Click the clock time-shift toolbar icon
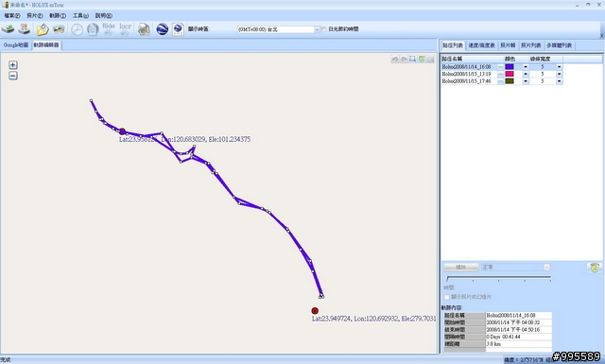This screenshot has width=605, height=364. tap(77, 29)
